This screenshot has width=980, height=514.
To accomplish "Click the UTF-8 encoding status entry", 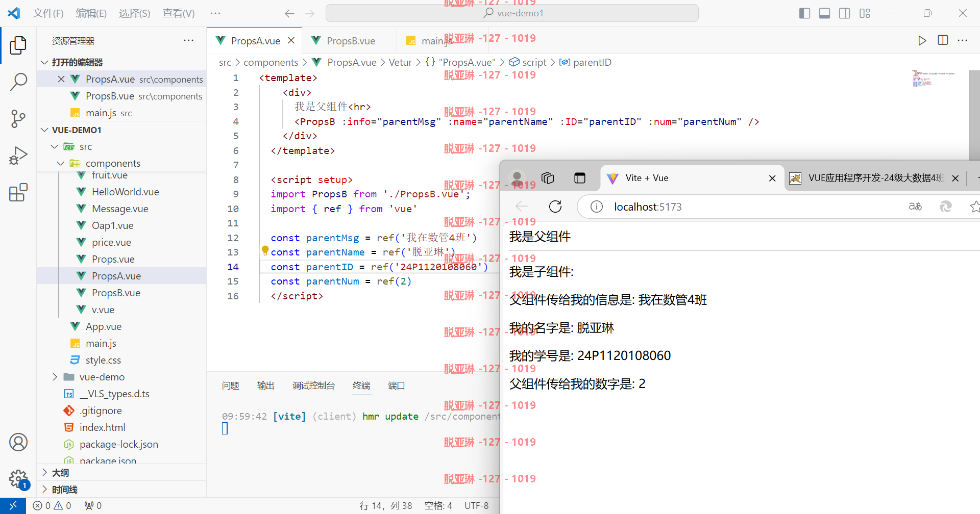I will [476, 506].
